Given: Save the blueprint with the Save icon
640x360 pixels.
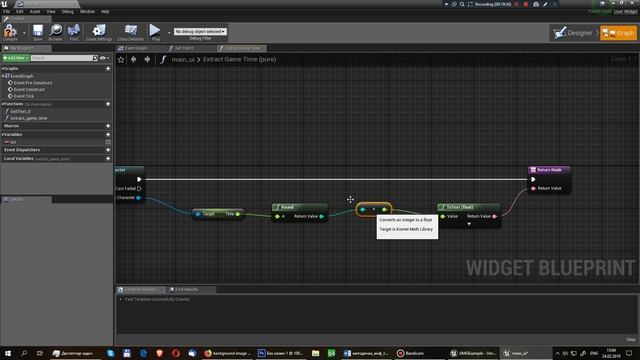Looking at the screenshot, I should pyautogui.click(x=38, y=32).
